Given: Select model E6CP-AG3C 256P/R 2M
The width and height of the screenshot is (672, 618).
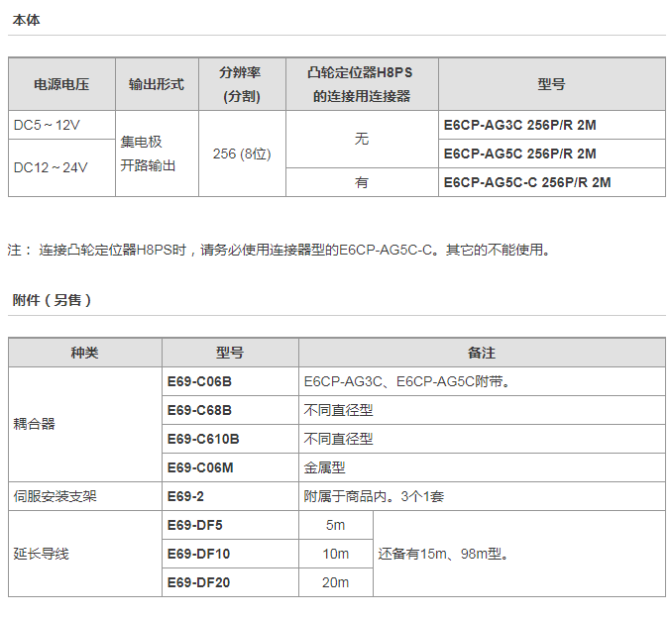Looking at the screenshot, I should point(519,125).
